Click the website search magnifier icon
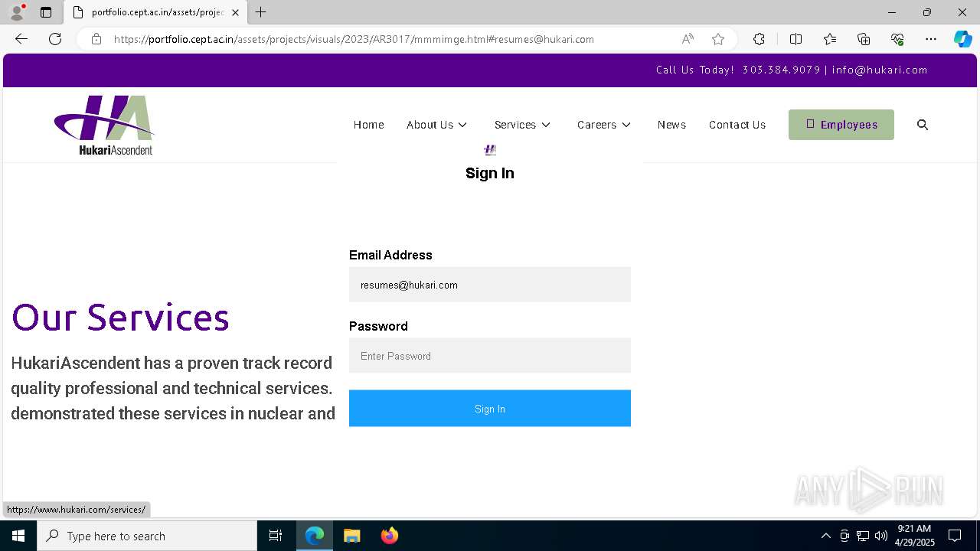Image resolution: width=980 pixels, height=551 pixels. click(x=923, y=125)
